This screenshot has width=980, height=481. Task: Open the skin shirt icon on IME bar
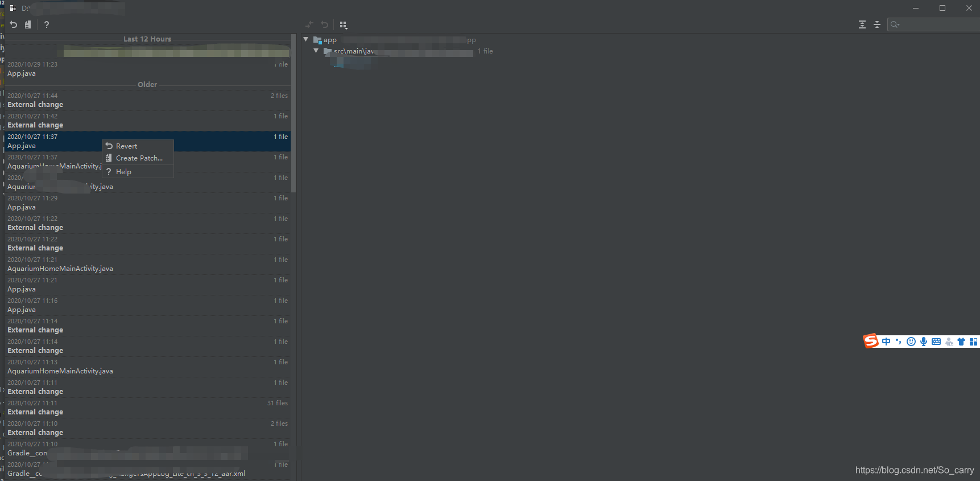(x=961, y=342)
